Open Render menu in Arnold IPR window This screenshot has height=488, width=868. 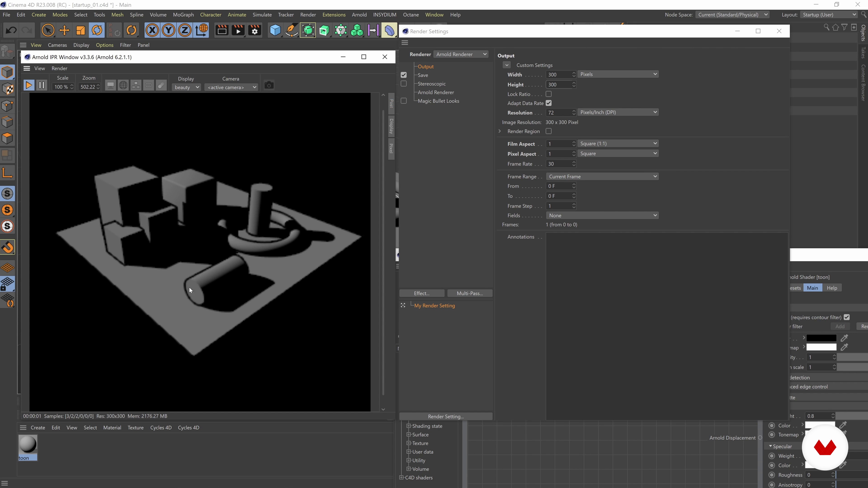(59, 68)
